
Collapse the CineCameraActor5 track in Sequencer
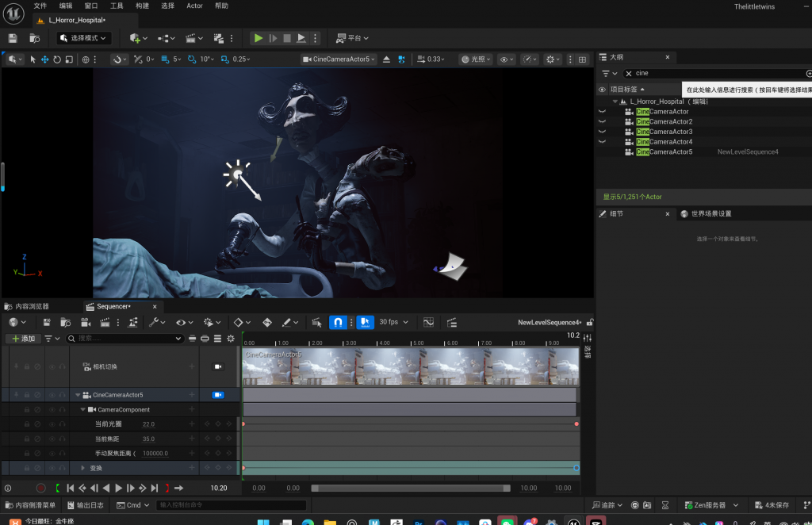pyautogui.click(x=79, y=395)
